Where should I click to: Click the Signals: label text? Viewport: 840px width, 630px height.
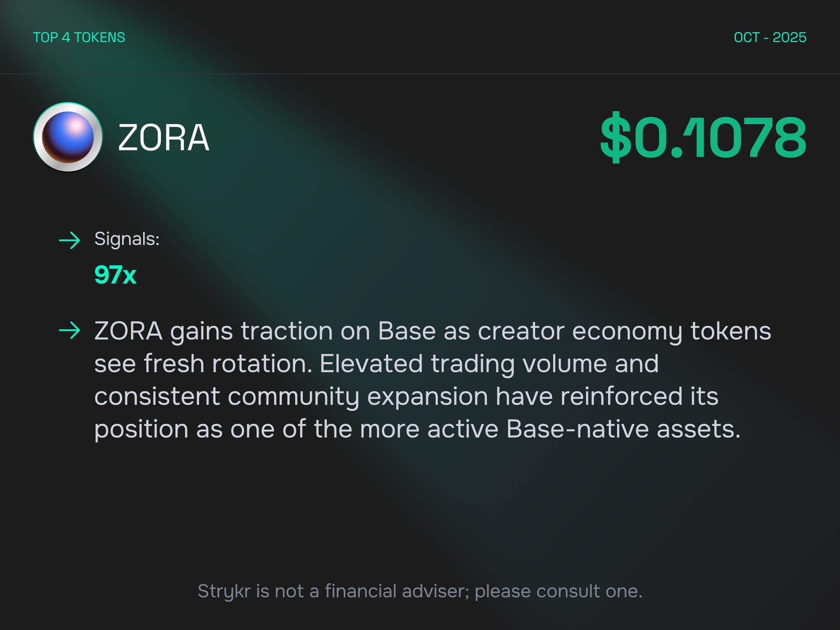click(x=127, y=239)
